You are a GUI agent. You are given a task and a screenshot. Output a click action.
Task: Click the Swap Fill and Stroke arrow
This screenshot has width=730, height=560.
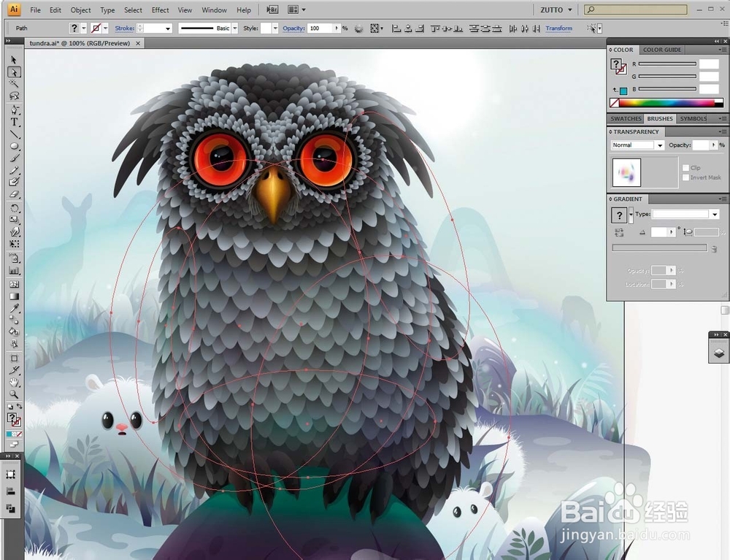[20, 407]
